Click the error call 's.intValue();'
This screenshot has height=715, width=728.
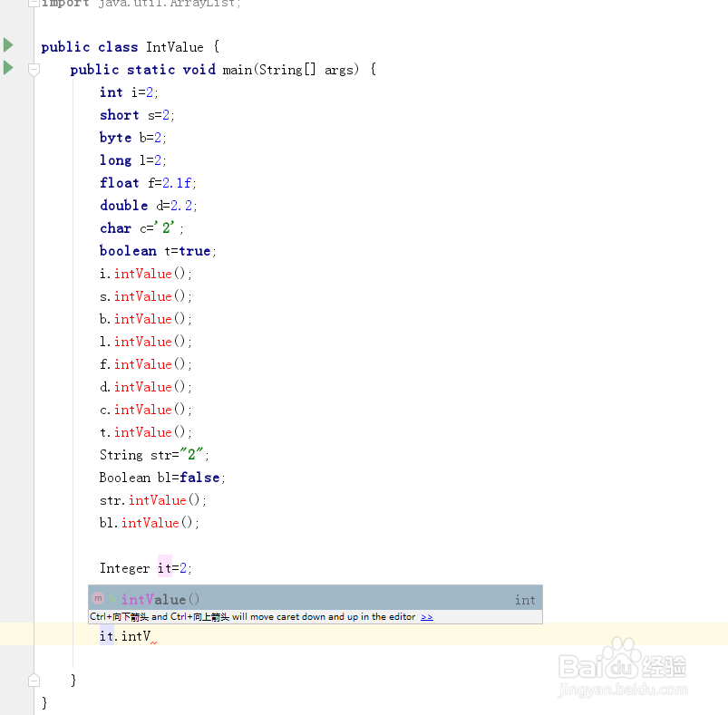point(145,296)
